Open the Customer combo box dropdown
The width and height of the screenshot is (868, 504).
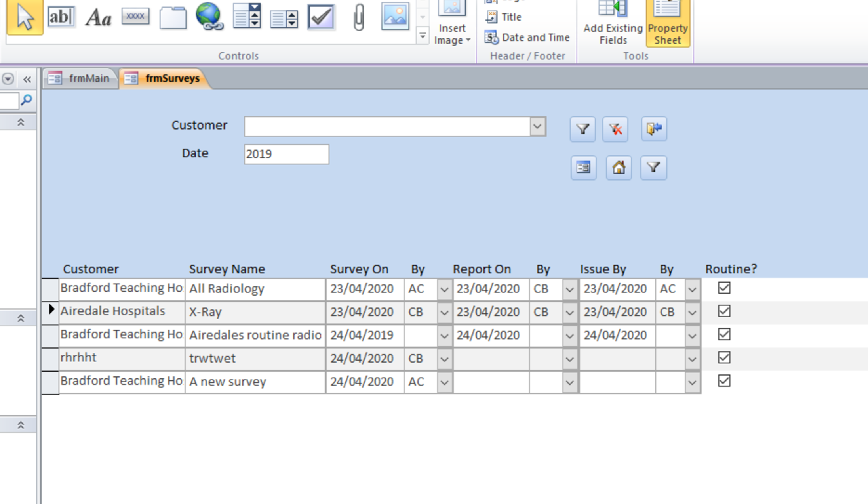pos(538,126)
